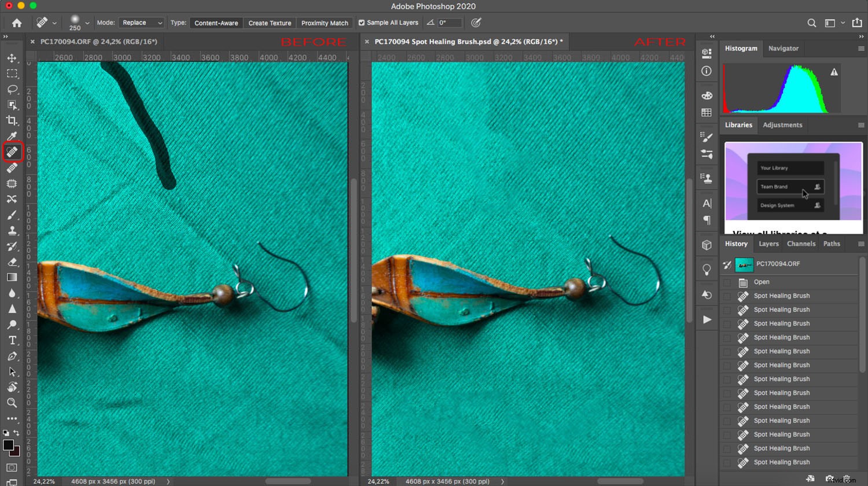868x486 pixels.
Task: Open the Histogram panel menu
Action: pos(861,48)
